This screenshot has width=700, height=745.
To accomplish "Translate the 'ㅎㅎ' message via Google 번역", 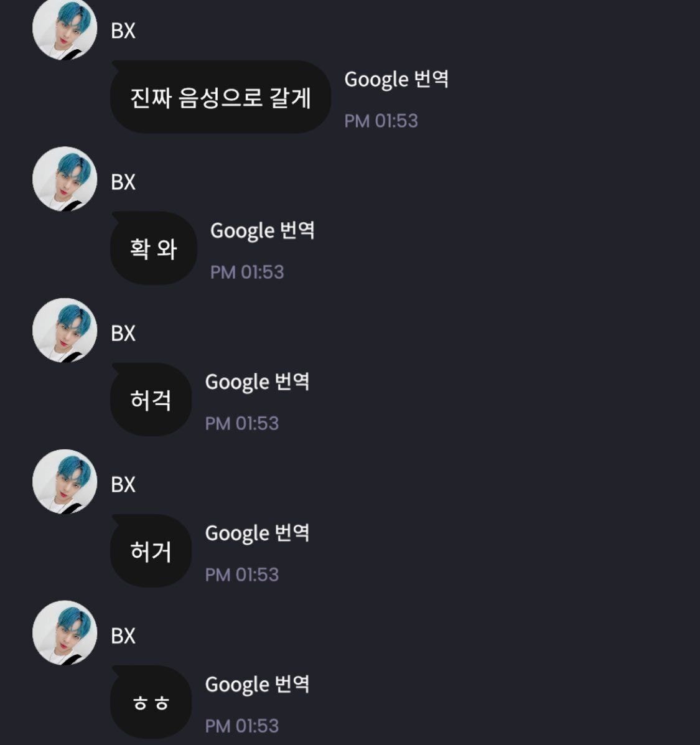I will click(257, 685).
